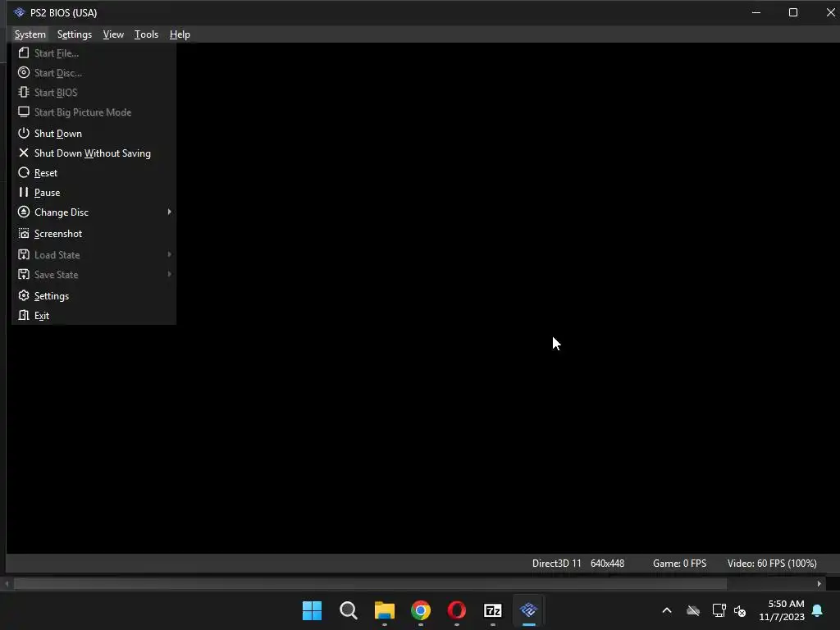Image resolution: width=840 pixels, height=630 pixels.
Task: Click the PCSX2 logo in title bar
Action: point(20,12)
